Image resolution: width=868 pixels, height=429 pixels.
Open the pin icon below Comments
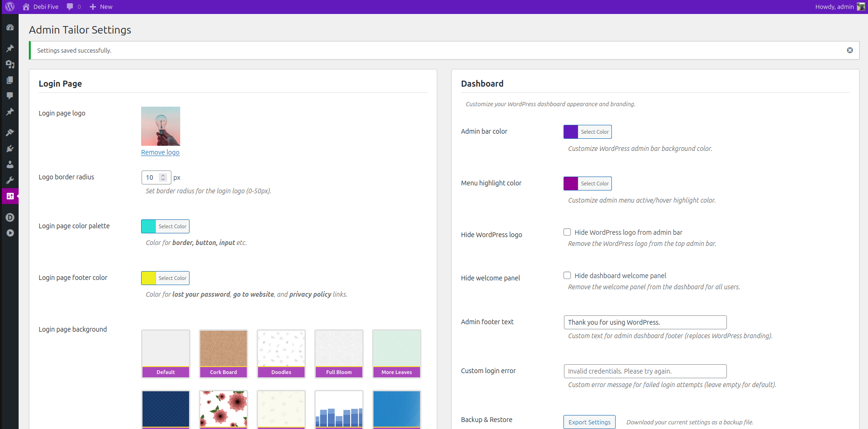(x=10, y=112)
